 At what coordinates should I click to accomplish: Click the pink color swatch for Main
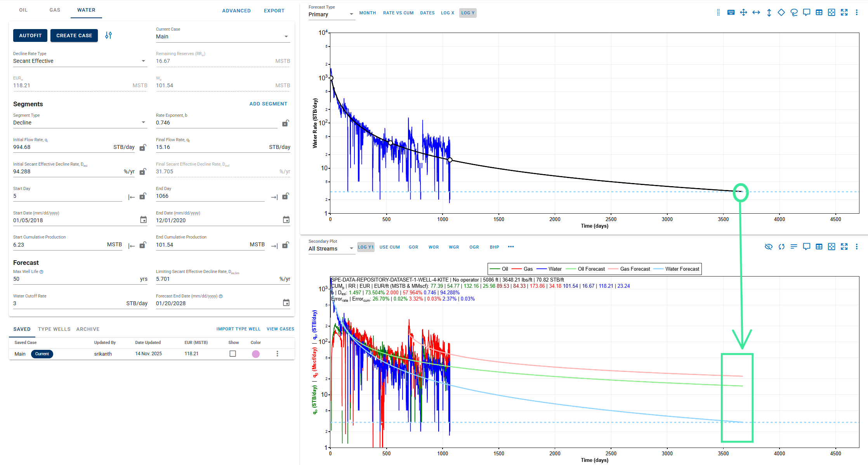[255, 354]
